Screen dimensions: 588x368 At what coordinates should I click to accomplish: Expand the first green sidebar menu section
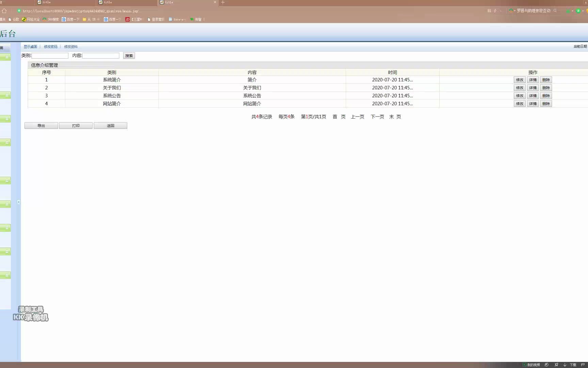(x=5, y=57)
